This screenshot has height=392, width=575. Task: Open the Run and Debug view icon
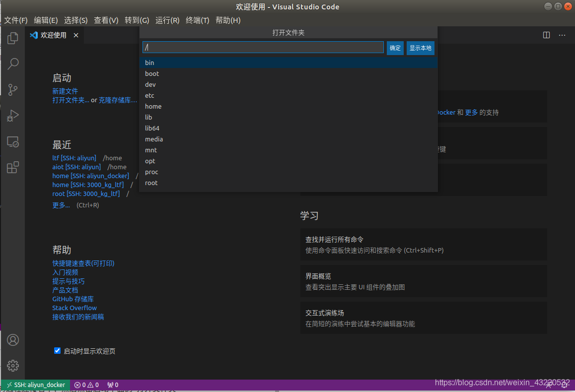click(13, 116)
